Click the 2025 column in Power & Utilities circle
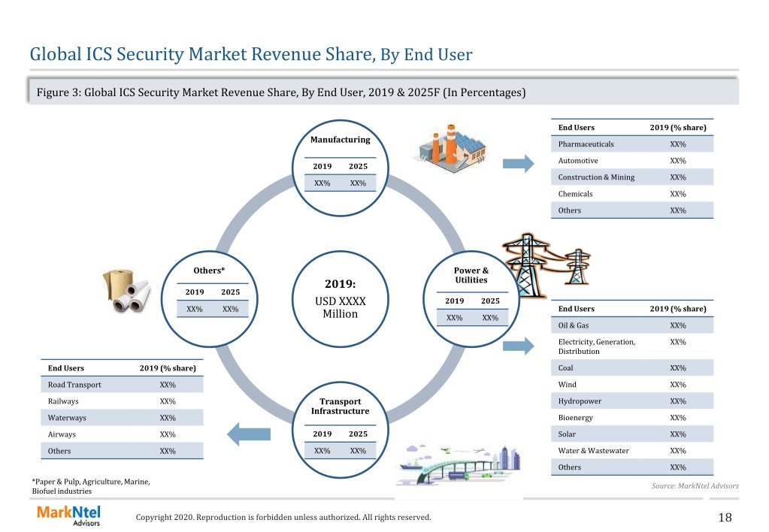 click(490, 310)
